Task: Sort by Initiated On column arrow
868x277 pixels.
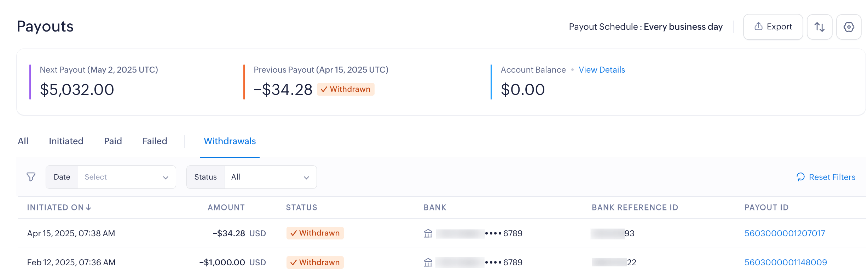Action: pyautogui.click(x=88, y=207)
